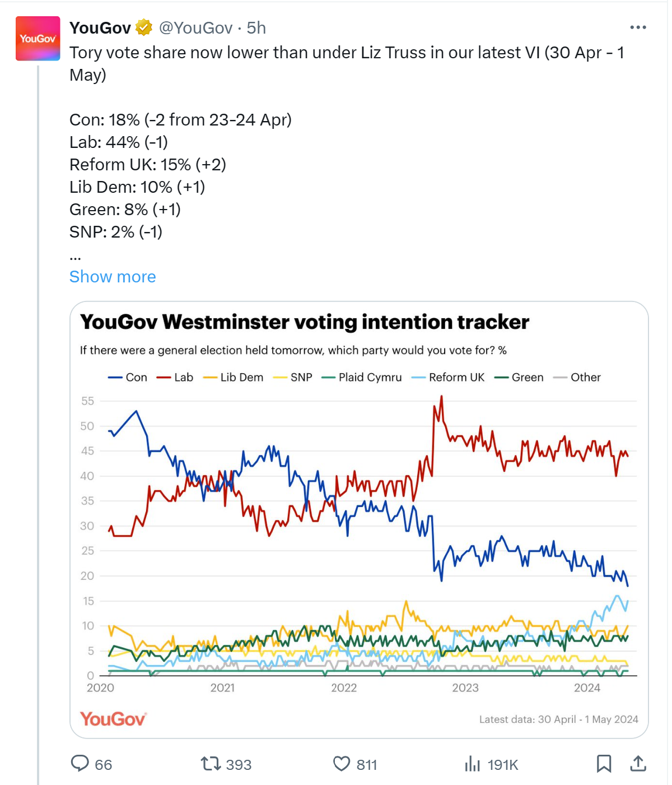Click the Green legend color line
This screenshot has height=785, width=672.
pos(502,378)
